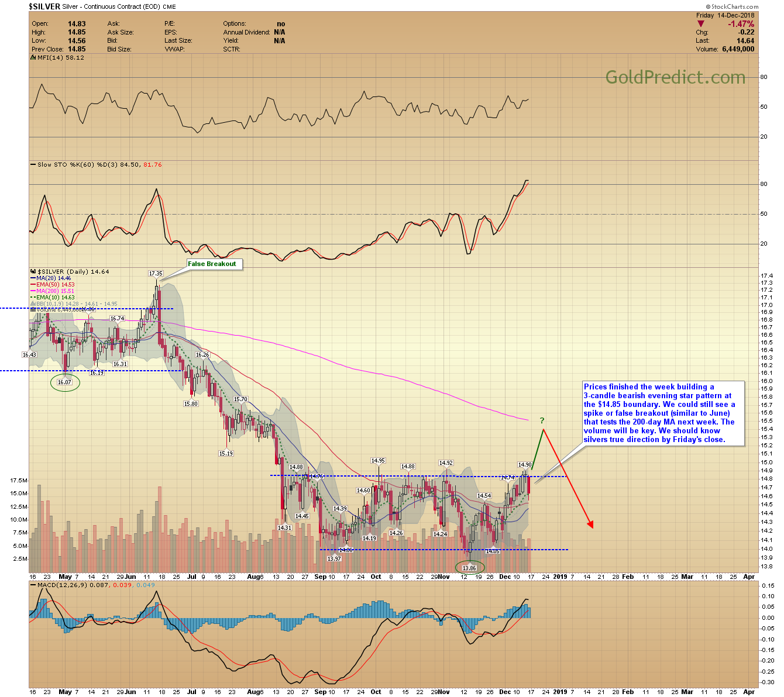Click the circled 13.86 low price label
This screenshot has width=784, height=697.
(x=469, y=568)
